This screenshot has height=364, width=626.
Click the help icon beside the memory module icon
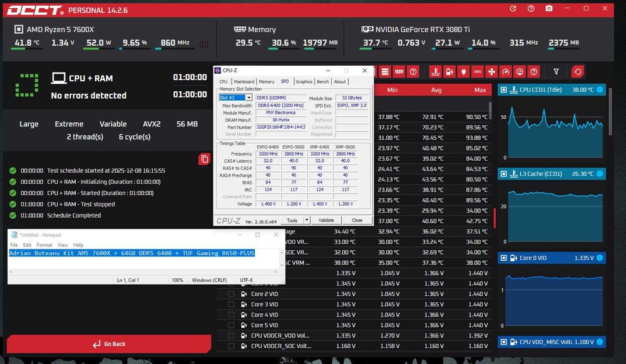pyautogui.click(x=413, y=72)
